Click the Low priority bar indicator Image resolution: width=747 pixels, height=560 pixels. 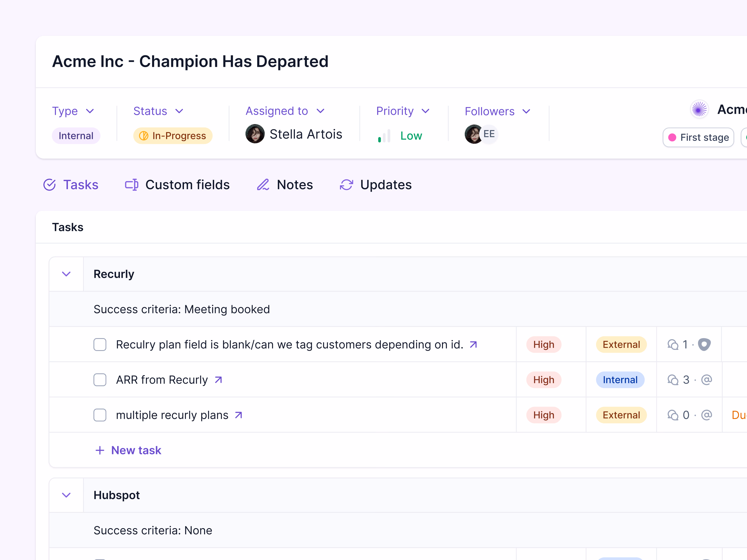[x=384, y=136]
